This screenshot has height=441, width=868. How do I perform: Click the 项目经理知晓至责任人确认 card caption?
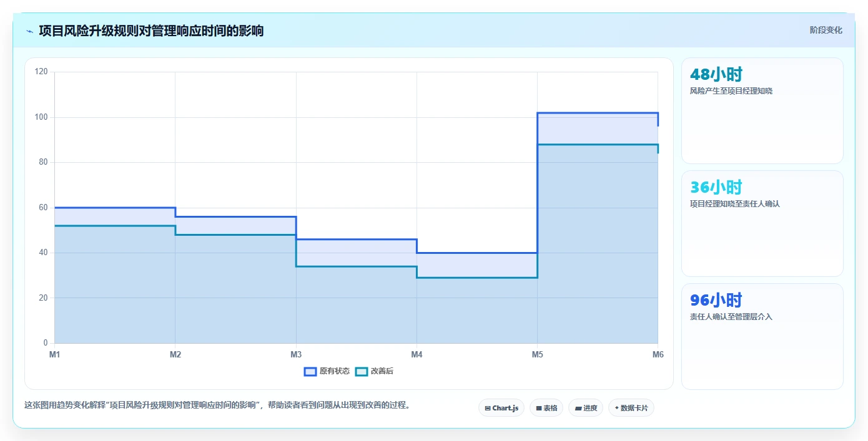click(735, 204)
